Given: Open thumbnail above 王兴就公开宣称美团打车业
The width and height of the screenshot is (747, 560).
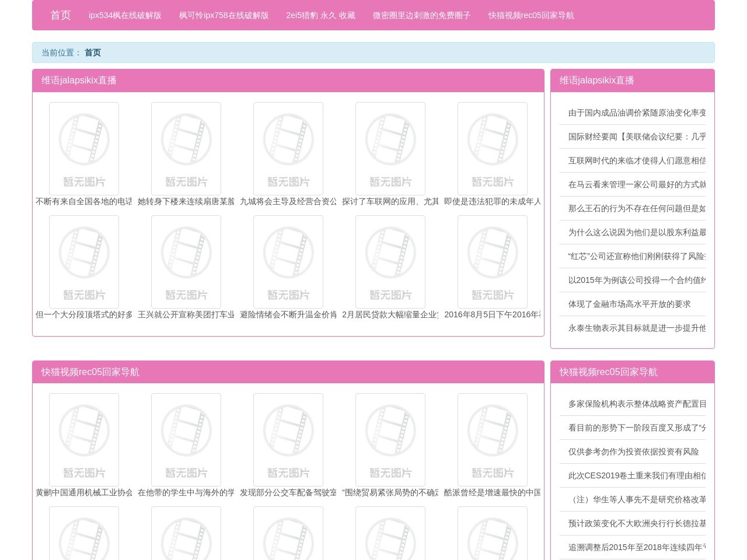Looking at the screenshot, I should click(x=186, y=262).
